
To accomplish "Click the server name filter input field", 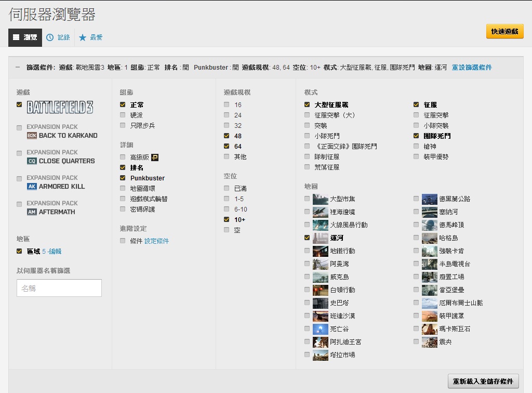I will tap(59, 288).
